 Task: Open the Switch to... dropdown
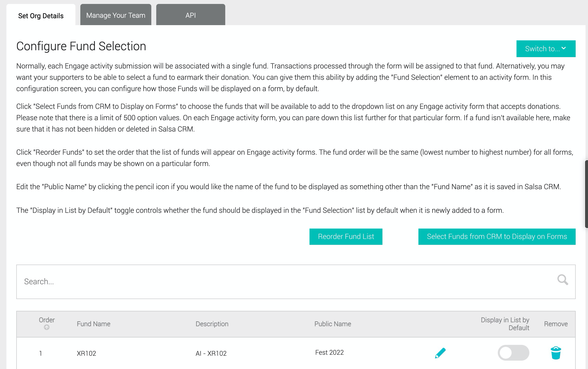pyautogui.click(x=546, y=49)
